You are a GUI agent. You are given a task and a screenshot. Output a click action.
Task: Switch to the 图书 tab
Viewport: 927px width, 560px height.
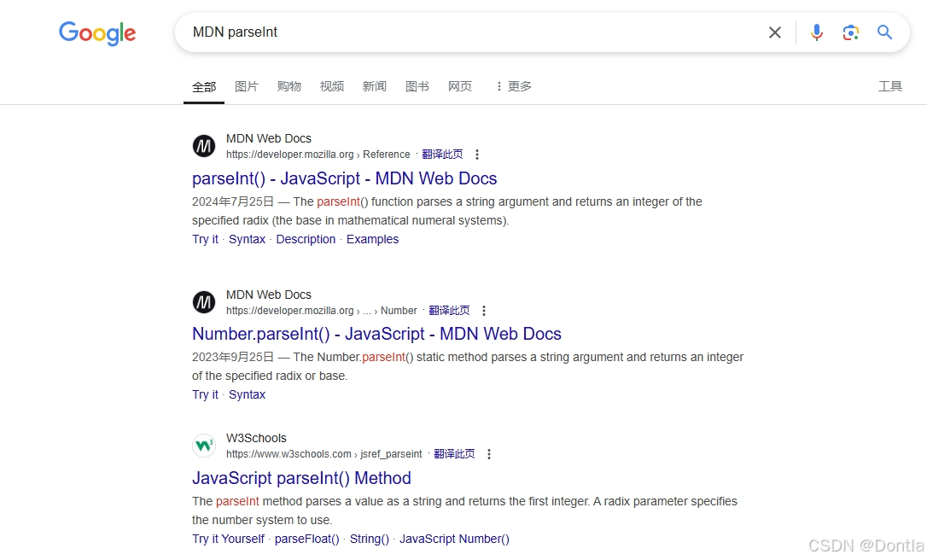(x=417, y=86)
